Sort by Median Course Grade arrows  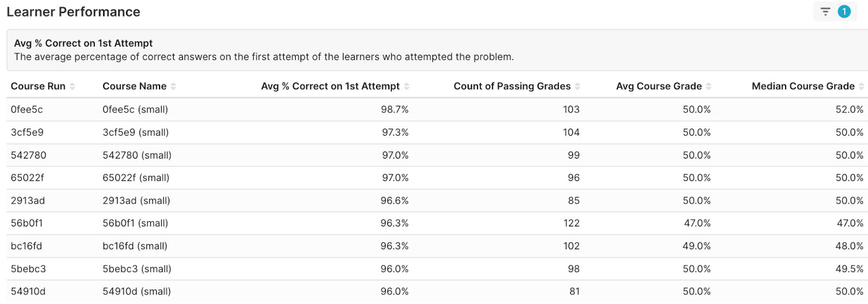click(861, 86)
